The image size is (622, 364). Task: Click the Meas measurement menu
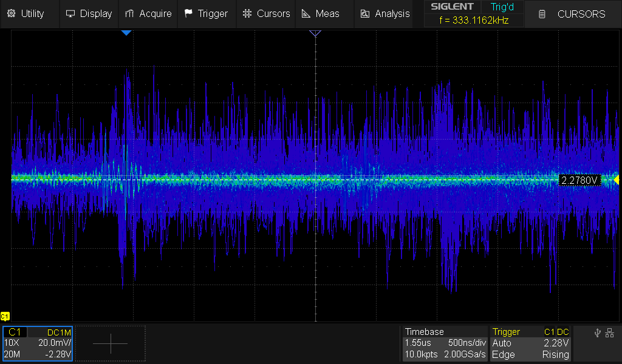(321, 13)
